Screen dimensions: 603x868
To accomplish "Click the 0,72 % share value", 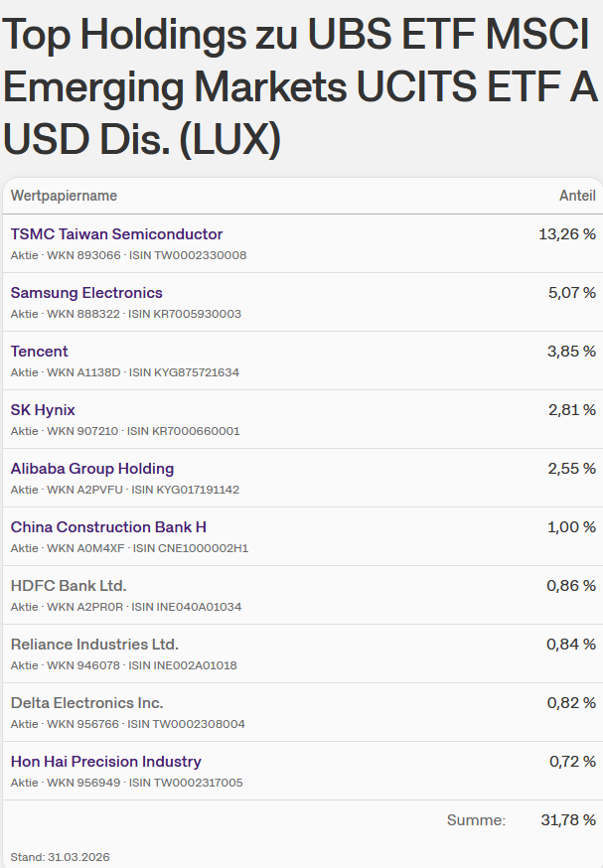I will pyautogui.click(x=572, y=762).
